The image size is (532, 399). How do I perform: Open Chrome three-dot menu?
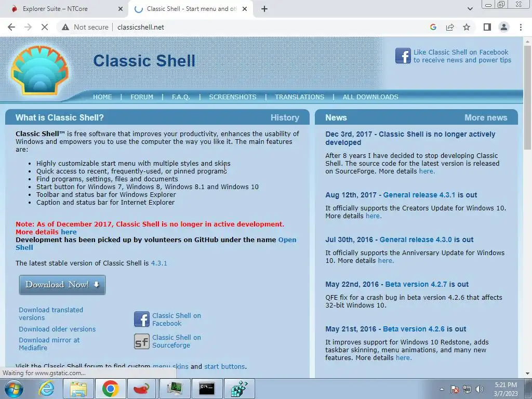pos(521,27)
